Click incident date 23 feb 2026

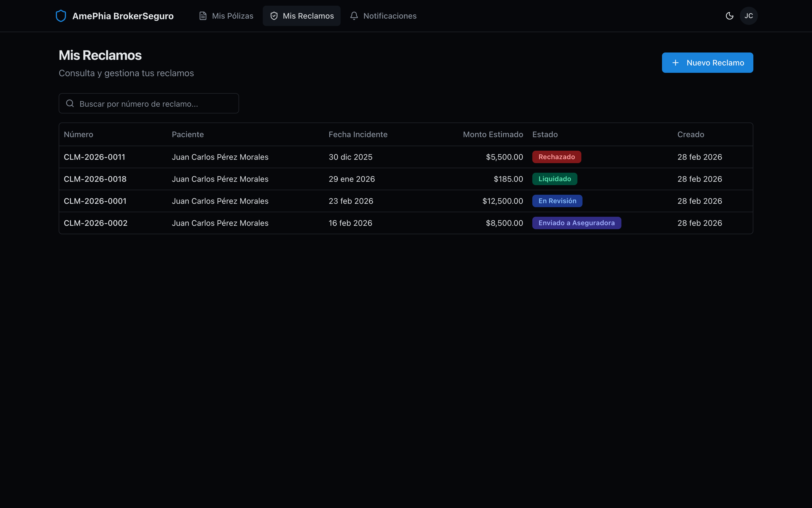(x=351, y=201)
